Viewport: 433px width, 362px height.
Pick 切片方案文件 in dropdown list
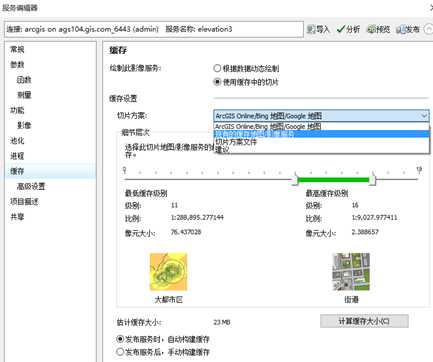(x=321, y=142)
